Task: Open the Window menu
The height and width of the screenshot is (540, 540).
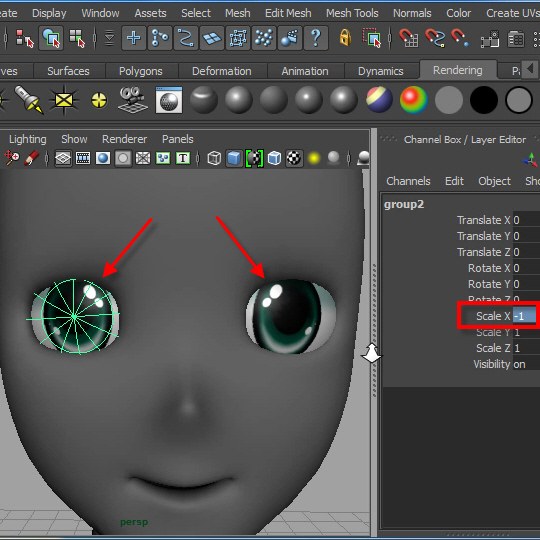Action: 100,13
